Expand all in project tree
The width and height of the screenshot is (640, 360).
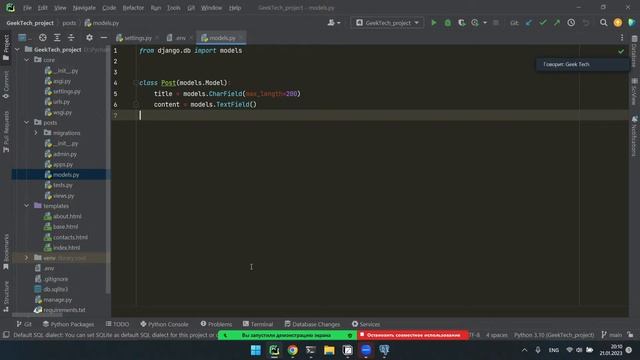(57, 38)
